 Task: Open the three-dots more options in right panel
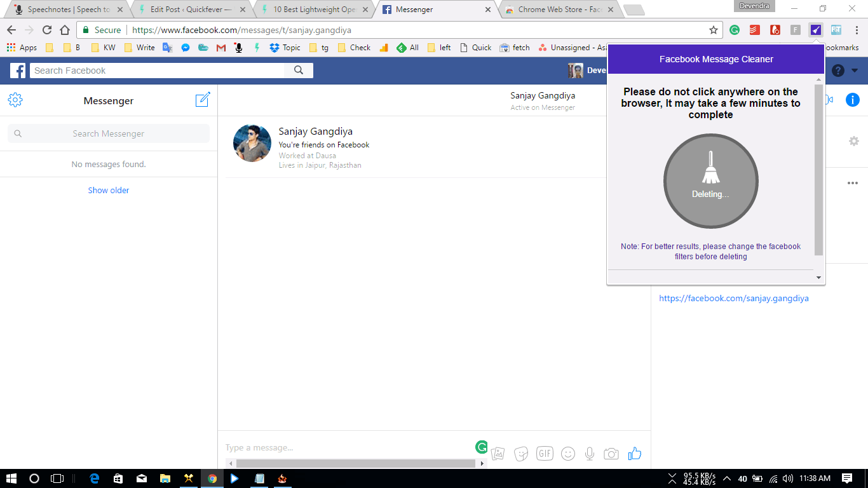(853, 183)
